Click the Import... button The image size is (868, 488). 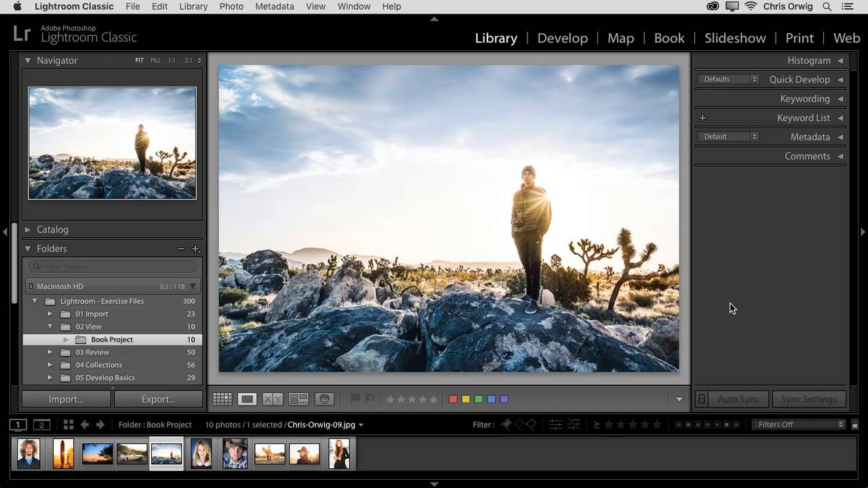click(66, 399)
